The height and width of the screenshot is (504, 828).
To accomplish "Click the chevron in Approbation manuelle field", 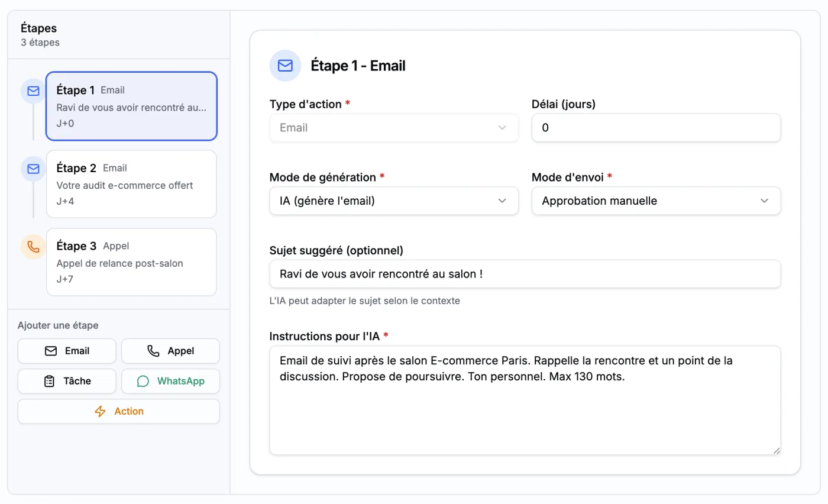I will click(x=764, y=201).
